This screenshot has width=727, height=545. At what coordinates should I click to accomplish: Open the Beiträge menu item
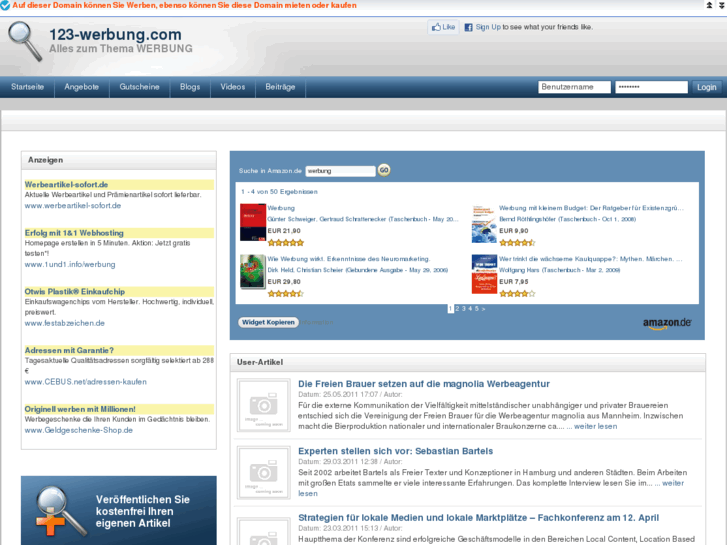coord(280,87)
